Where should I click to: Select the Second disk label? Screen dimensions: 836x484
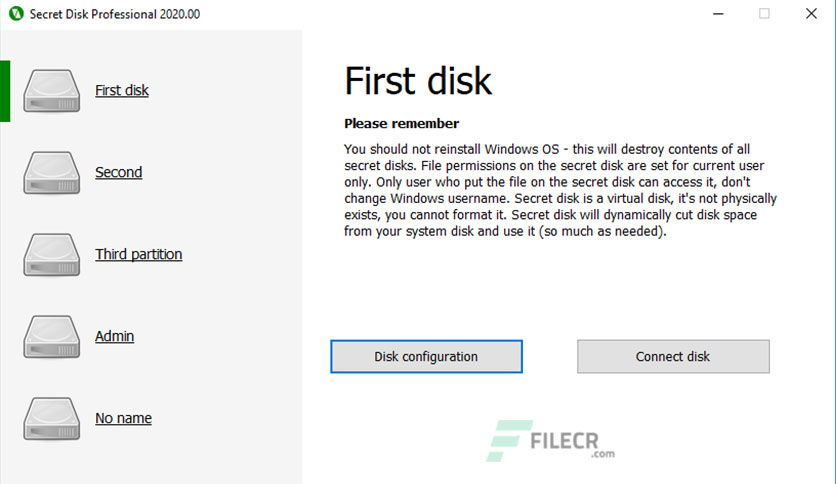(118, 172)
